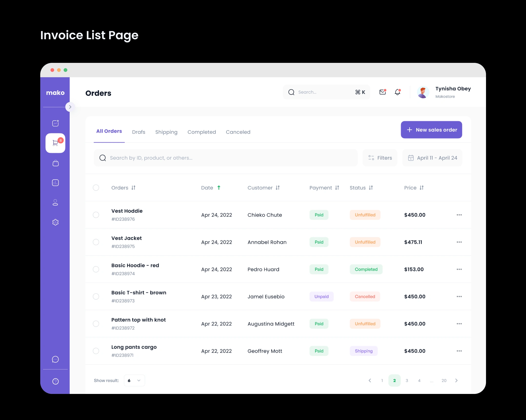Go to page 20

tap(444, 381)
